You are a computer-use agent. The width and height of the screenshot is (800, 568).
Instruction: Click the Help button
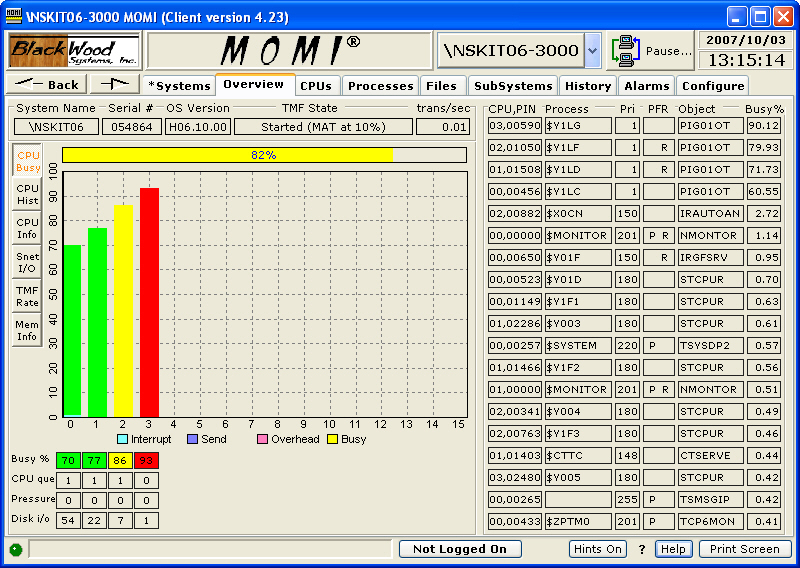coord(673,549)
